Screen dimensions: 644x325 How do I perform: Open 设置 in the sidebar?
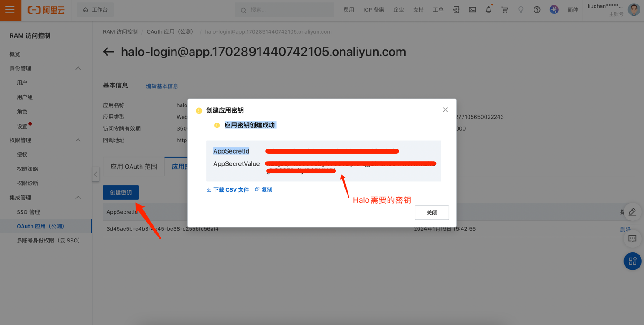22,127
